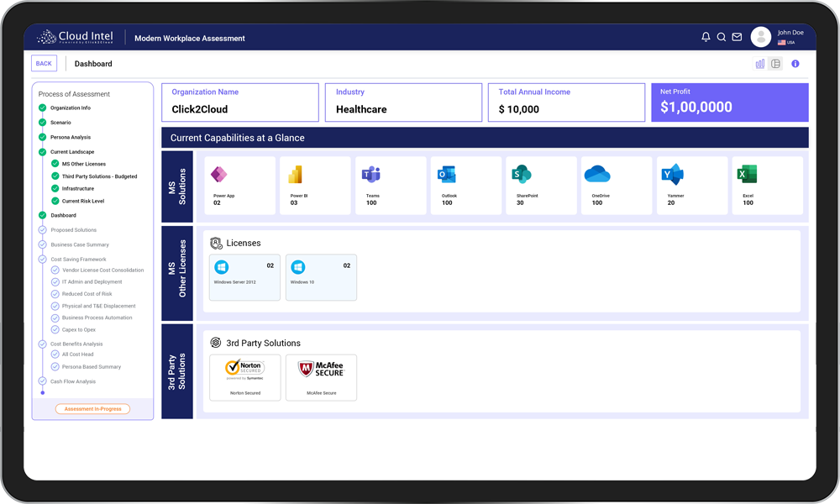Click the 3rd Party Solutions vertical tab
Image resolution: width=840 pixels, height=504 pixels.
(x=176, y=371)
